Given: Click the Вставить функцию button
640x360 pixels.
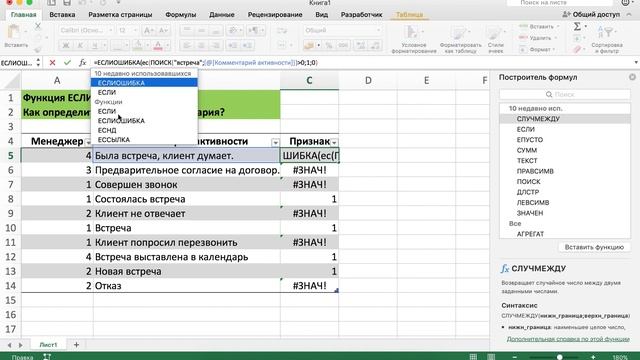Looking at the screenshot, I should (x=594, y=247).
